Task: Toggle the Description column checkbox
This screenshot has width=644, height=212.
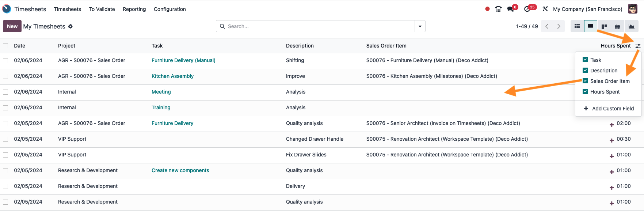Action: pos(585,71)
